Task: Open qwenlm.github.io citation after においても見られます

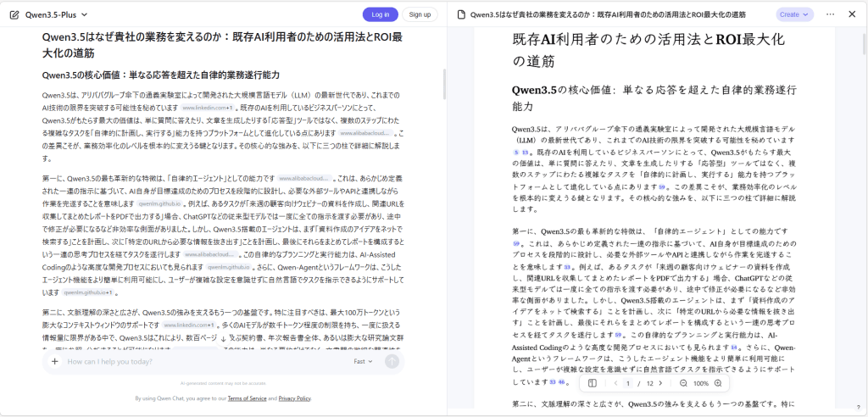Action: (229, 268)
